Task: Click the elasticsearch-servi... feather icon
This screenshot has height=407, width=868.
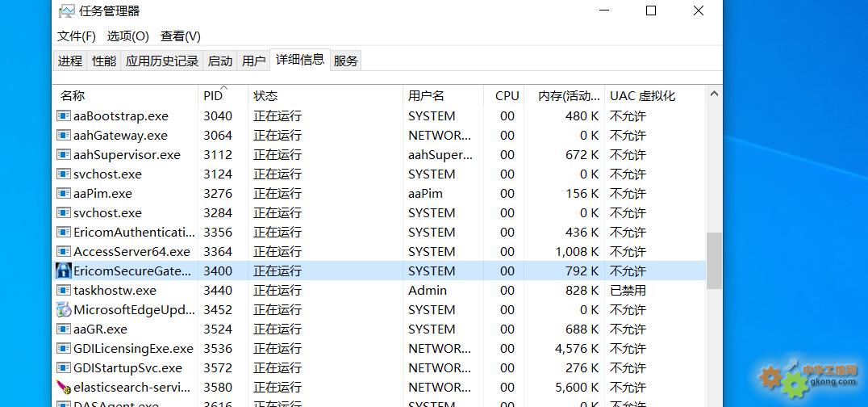Action: [x=65, y=387]
